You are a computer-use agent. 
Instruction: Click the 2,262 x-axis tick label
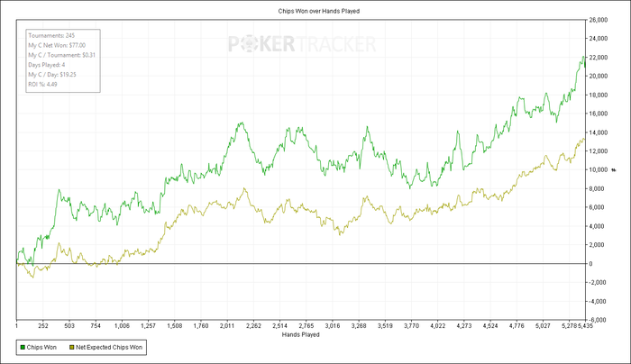click(x=253, y=326)
